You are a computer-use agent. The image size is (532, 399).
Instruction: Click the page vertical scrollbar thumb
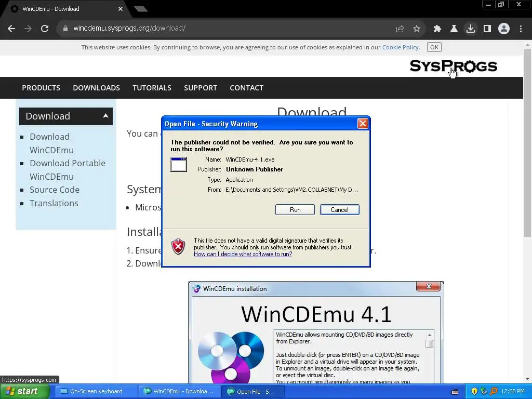point(527,142)
